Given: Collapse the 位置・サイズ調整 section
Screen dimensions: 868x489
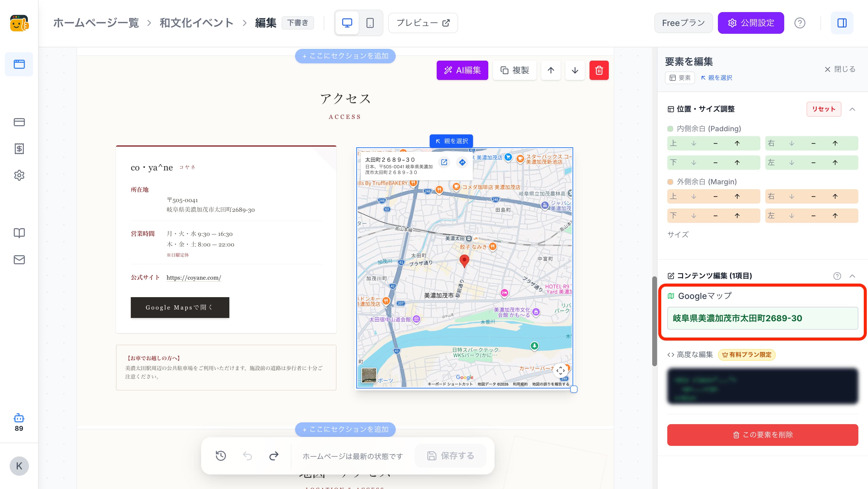Looking at the screenshot, I should click(x=852, y=109).
